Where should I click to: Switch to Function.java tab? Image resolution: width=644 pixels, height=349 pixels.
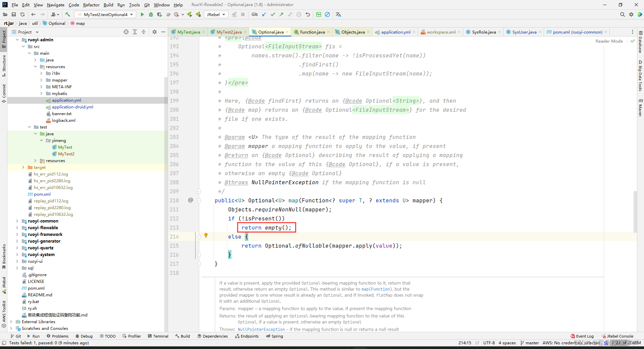(x=312, y=32)
